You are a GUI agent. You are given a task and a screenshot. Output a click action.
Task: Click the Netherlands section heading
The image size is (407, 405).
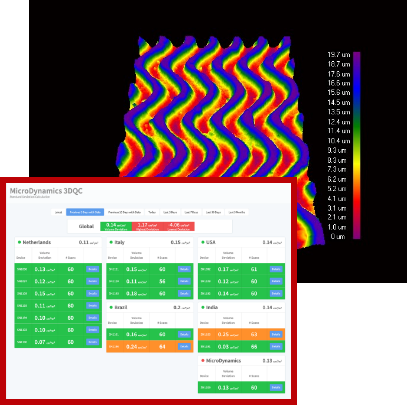point(37,242)
